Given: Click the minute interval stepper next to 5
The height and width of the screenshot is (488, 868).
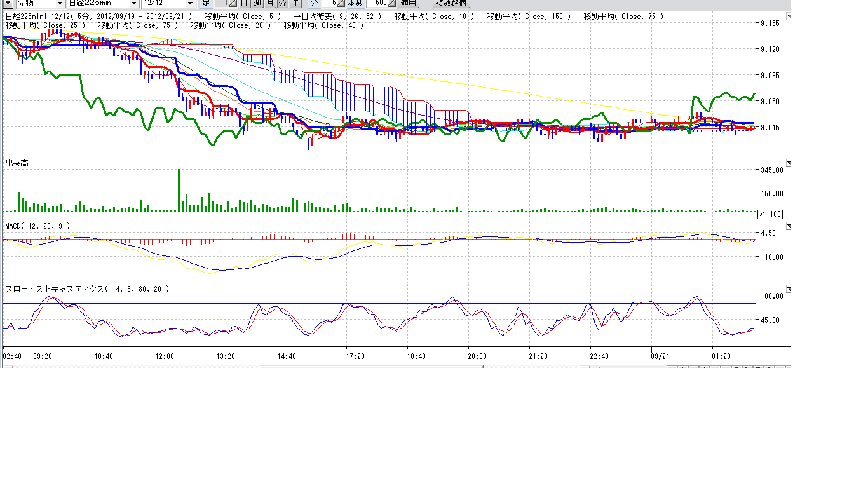Looking at the screenshot, I should [x=341, y=3].
